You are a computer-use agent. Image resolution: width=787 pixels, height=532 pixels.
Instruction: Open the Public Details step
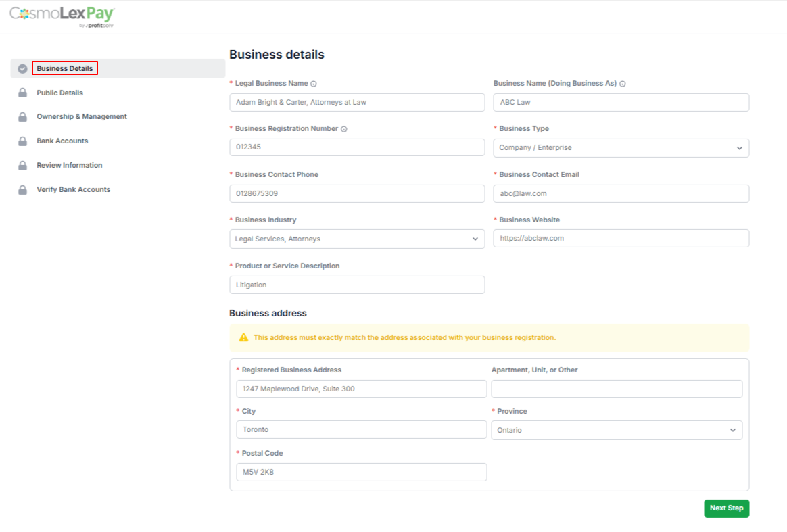tap(59, 93)
